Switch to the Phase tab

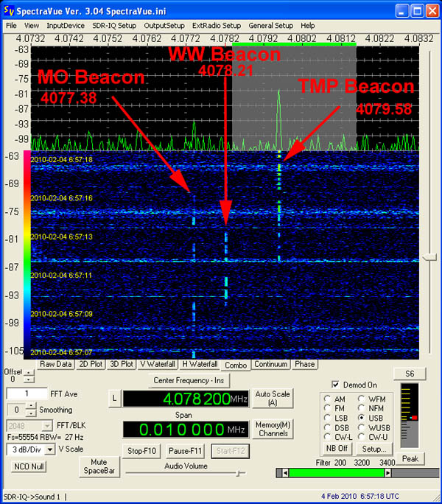point(305,364)
